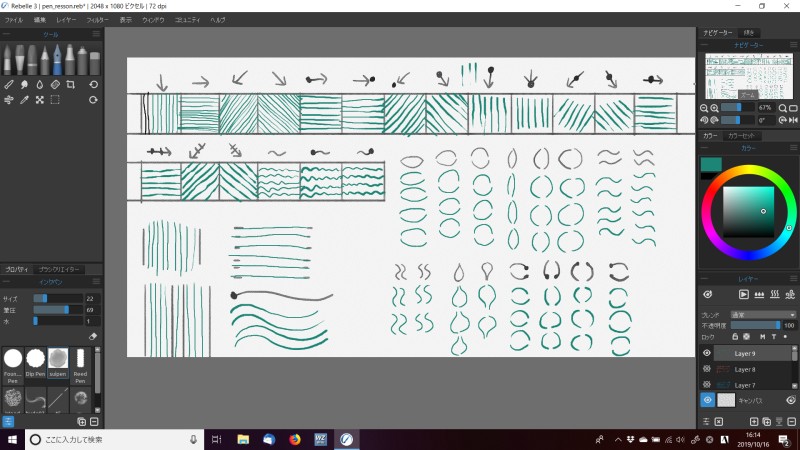Duplicate the layer via the layers panel bottom icon
Image resolution: width=800 pixels, height=450 pixels.
[766, 421]
